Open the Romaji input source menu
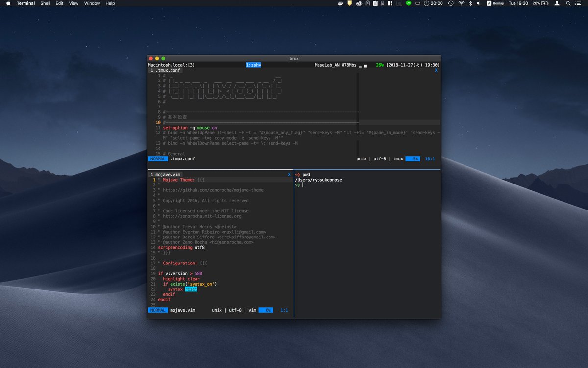This screenshot has width=588, height=368. 494,3
